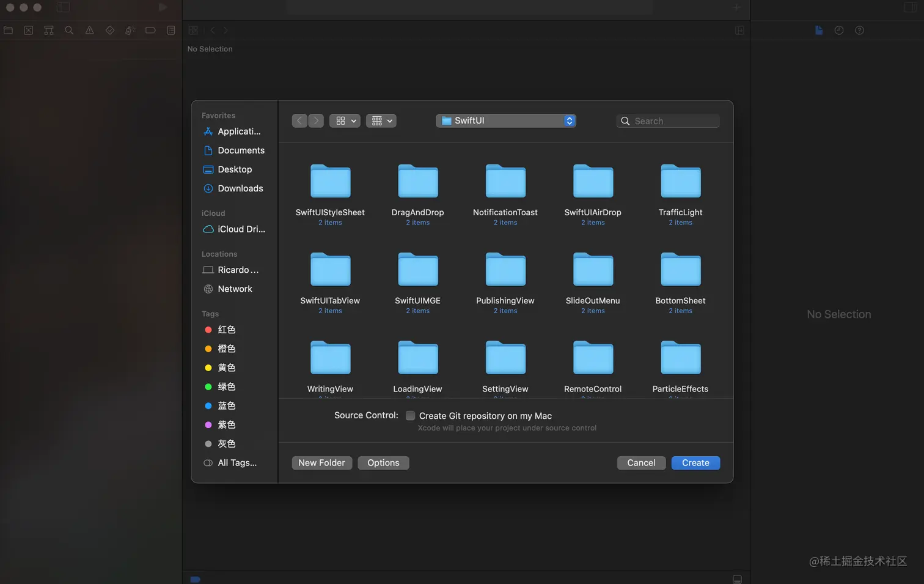Show the History inspector clock icon
Image resolution: width=924 pixels, height=584 pixels.
click(839, 30)
